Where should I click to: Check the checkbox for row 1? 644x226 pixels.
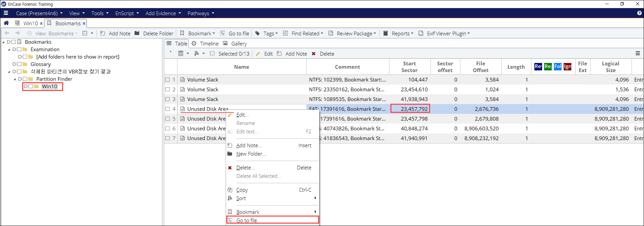point(167,80)
